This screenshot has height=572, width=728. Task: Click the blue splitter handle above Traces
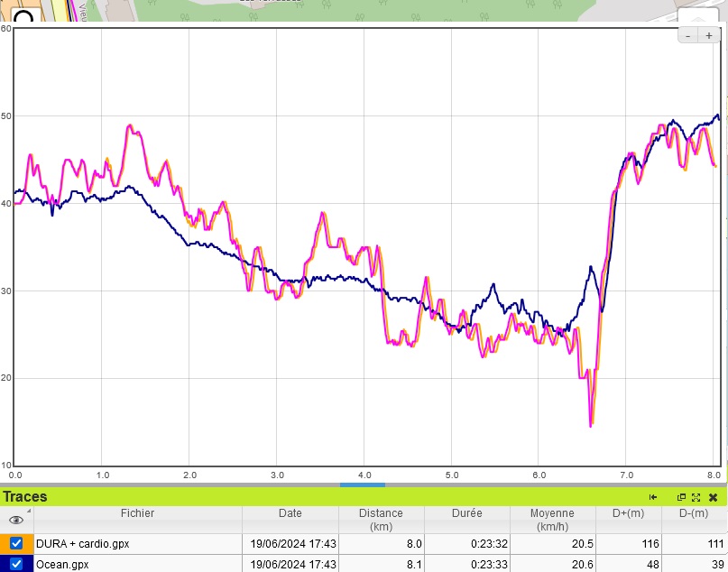pyautogui.click(x=363, y=484)
